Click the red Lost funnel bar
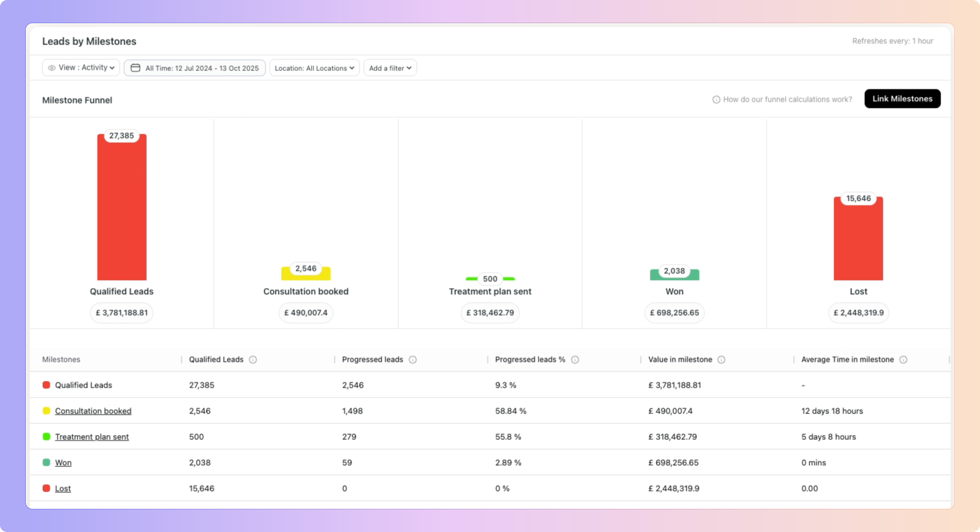The image size is (980, 532). click(859, 239)
